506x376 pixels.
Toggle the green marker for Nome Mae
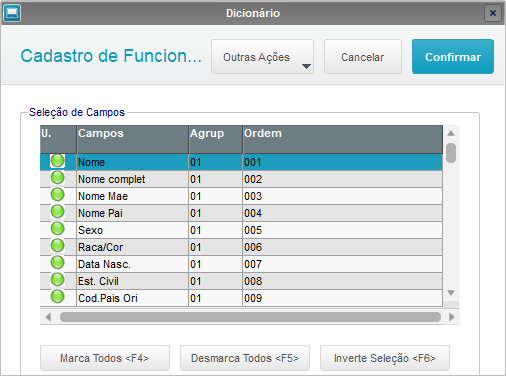58,195
